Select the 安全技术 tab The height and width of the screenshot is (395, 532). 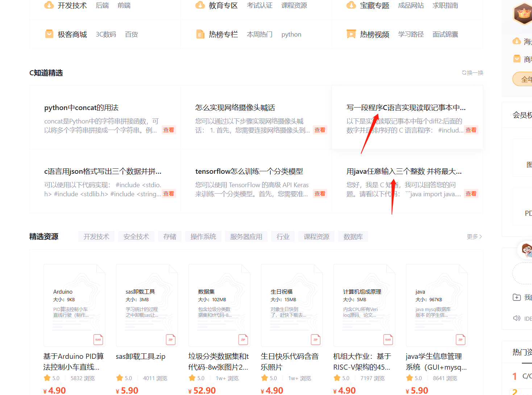tap(136, 236)
